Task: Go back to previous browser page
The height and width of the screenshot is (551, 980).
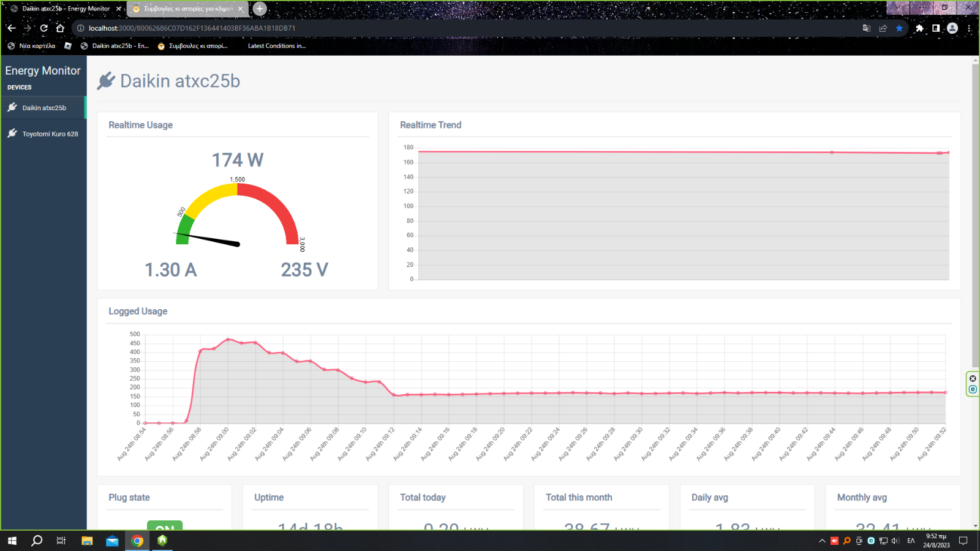Action: click(12, 28)
